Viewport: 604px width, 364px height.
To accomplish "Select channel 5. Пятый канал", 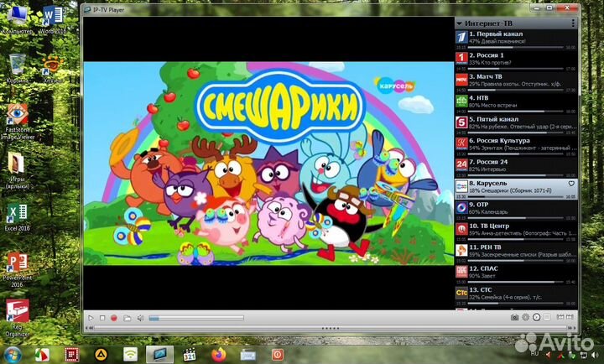I will click(x=516, y=125).
